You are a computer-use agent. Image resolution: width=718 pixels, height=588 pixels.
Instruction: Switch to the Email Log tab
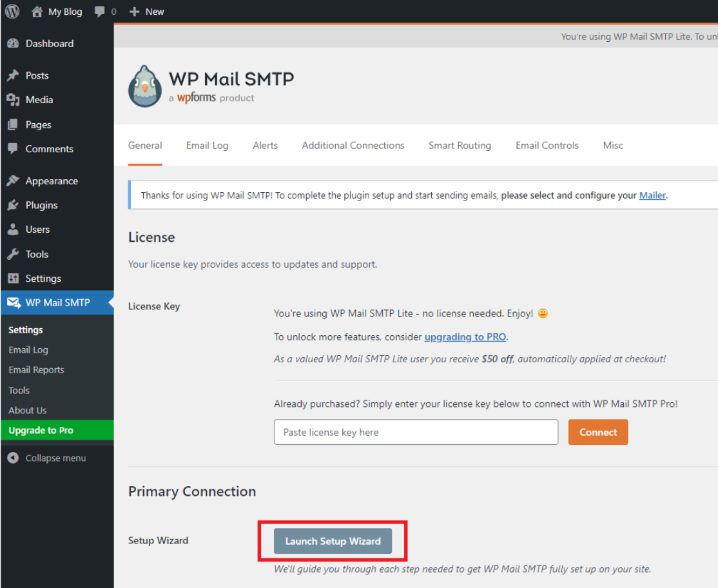pyautogui.click(x=207, y=146)
